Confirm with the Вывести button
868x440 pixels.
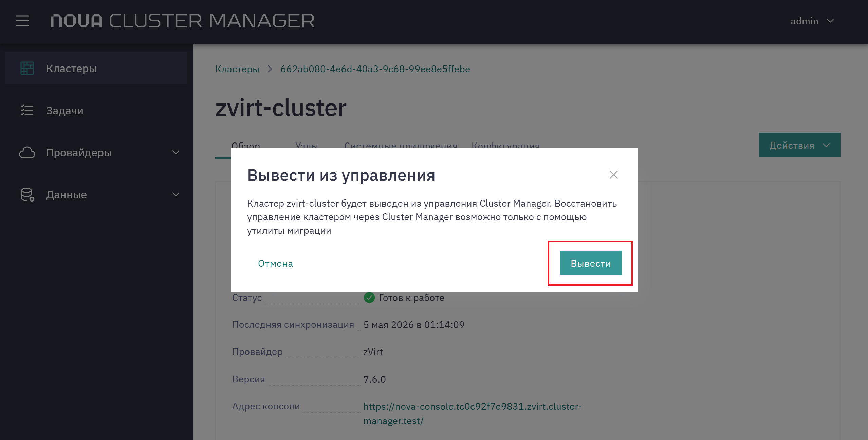[x=591, y=263]
